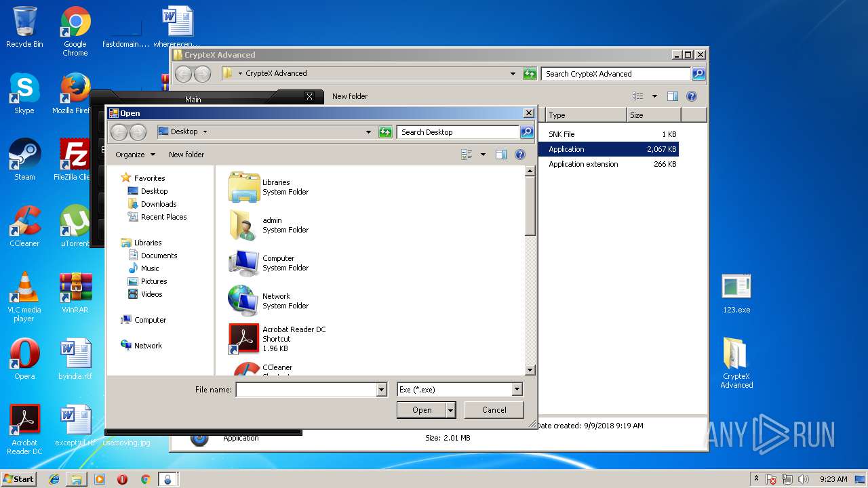Show the preview pane in the Open dialog
Viewport: 868px width, 488px height.
click(x=501, y=155)
